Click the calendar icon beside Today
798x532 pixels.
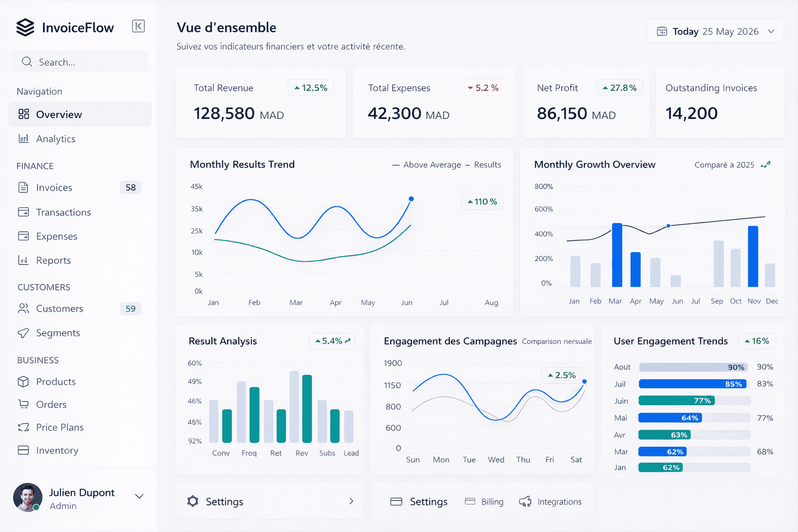coord(662,31)
